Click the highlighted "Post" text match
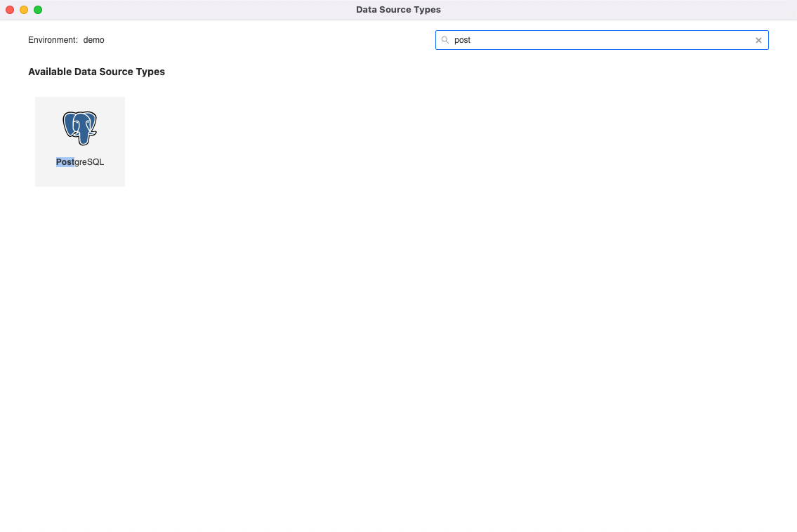Viewport: 797px width, 532px height. (65, 162)
